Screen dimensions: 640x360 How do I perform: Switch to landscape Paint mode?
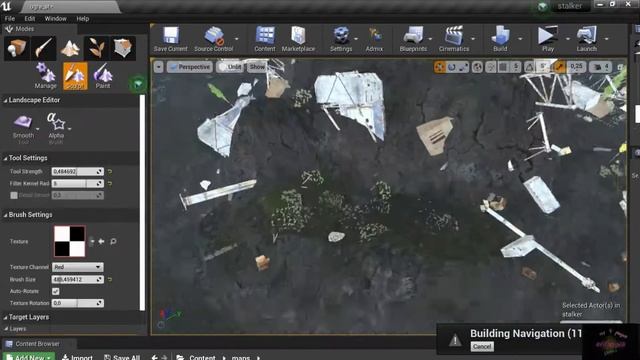pos(103,76)
